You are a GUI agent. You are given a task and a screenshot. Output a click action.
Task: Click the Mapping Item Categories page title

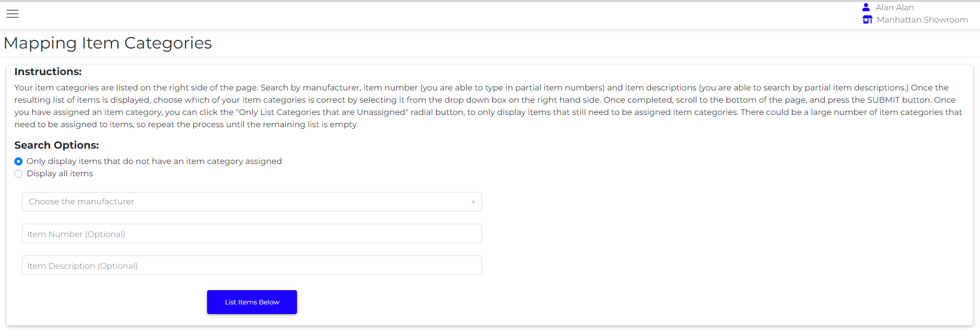click(108, 43)
